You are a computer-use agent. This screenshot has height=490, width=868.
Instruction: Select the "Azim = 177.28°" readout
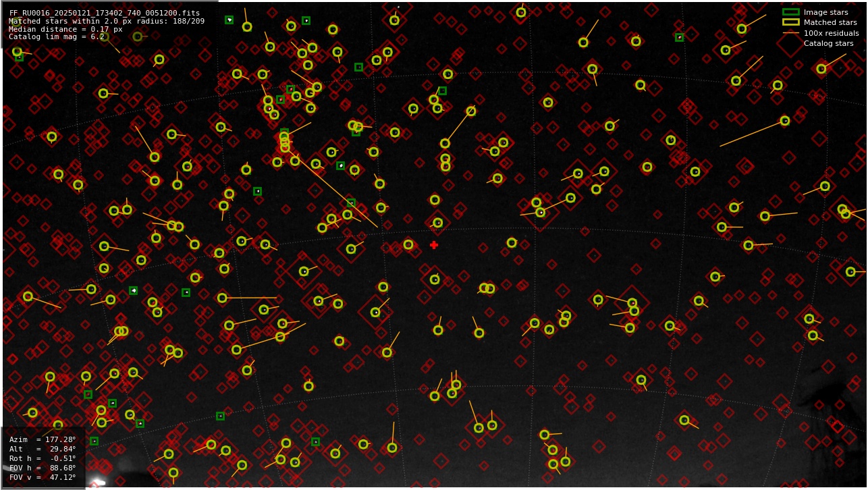(x=43, y=439)
